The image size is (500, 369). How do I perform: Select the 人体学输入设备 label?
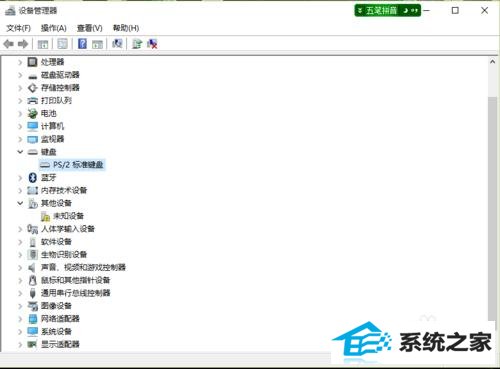[68, 229]
